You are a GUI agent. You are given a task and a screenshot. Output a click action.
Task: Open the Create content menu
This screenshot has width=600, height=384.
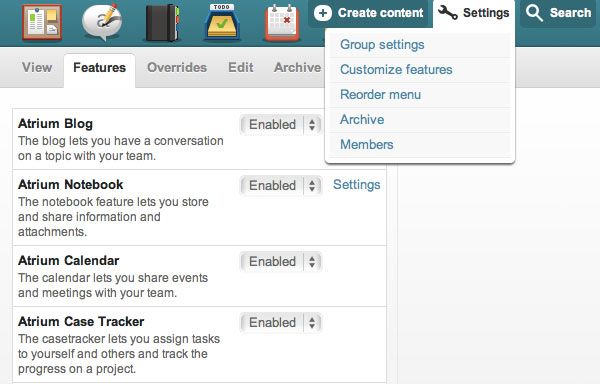point(368,14)
